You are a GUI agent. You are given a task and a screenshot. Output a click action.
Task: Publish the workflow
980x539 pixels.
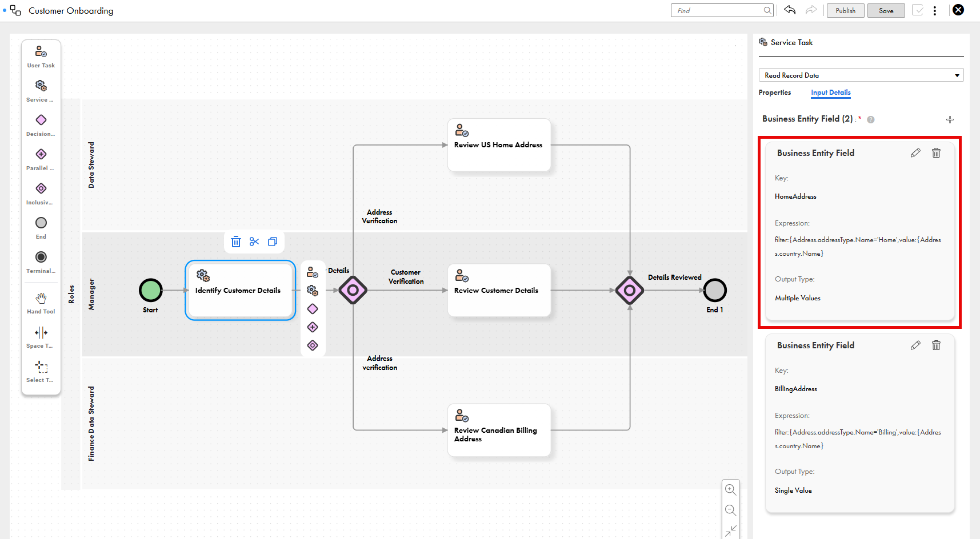click(845, 10)
